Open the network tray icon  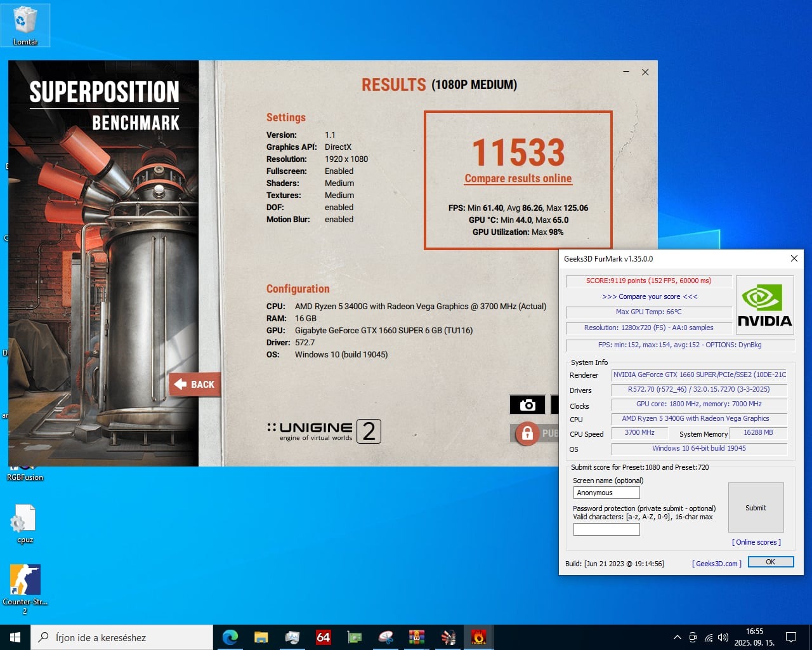pos(708,637)
